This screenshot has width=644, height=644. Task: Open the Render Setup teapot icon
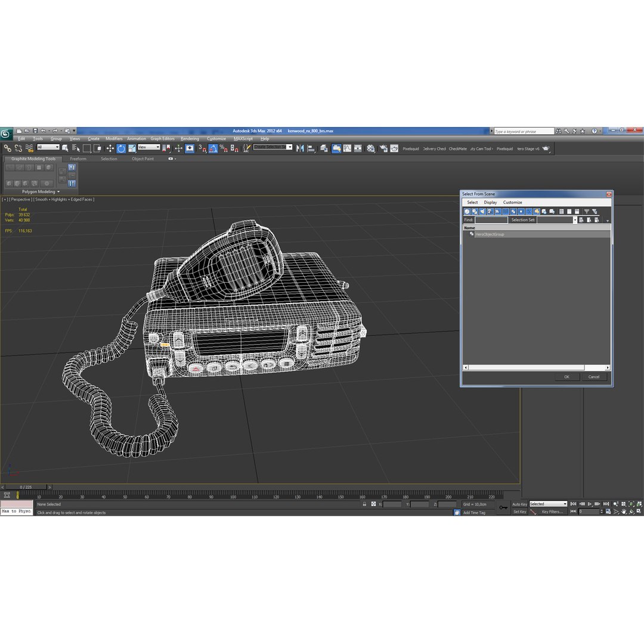(x=383, y=148)
